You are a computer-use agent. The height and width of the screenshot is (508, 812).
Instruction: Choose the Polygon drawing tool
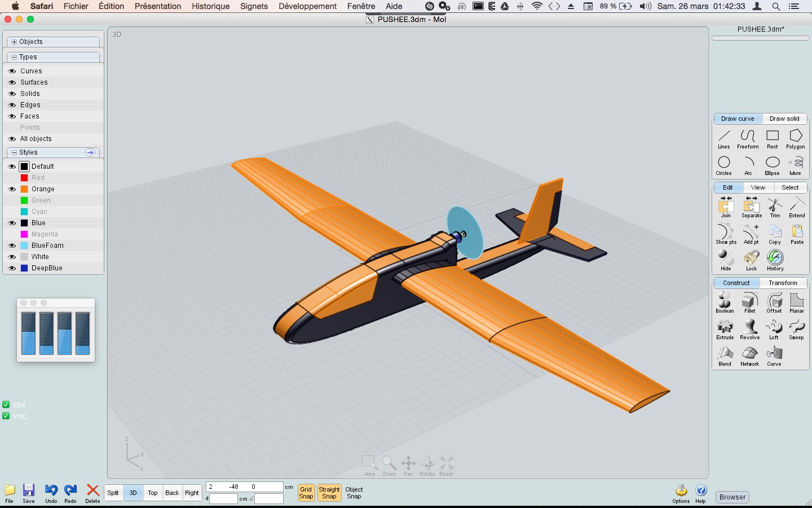point(795,137)
